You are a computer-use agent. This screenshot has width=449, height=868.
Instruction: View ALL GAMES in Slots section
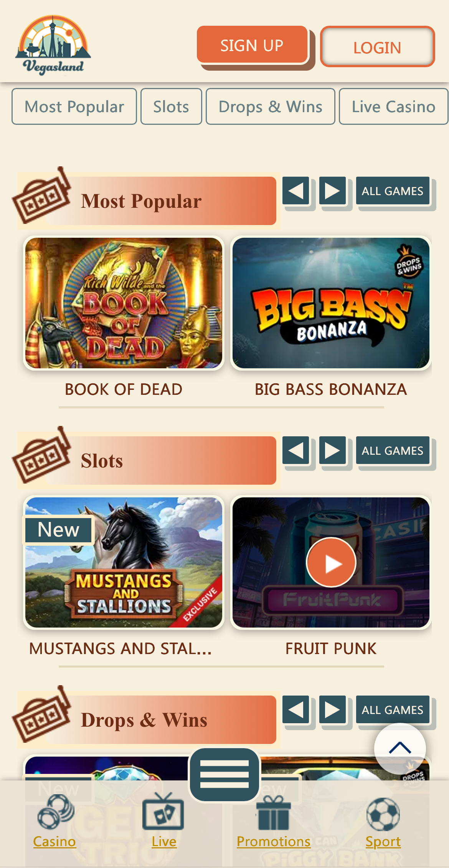tap(393, 450)
